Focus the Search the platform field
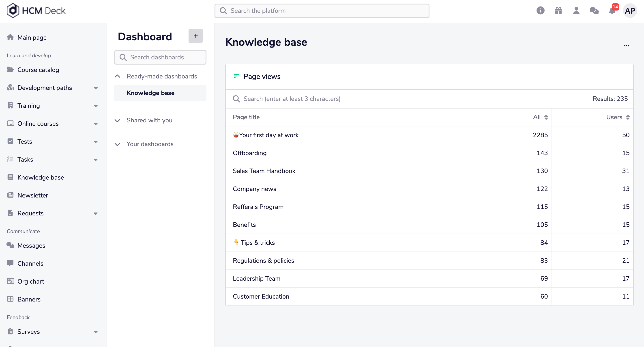The height and width of the screenshot is (347, 644). click(x=322, y=11)
